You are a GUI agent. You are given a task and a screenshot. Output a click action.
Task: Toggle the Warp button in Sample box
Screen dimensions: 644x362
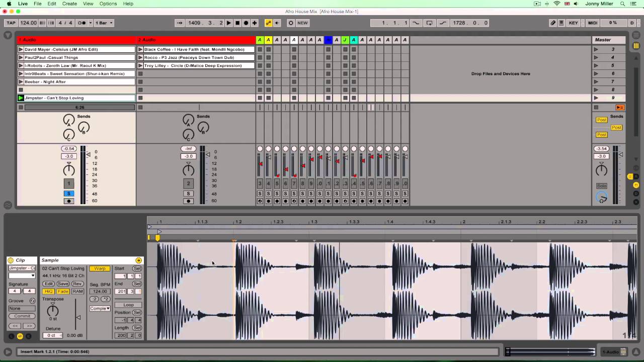coord(100,268)
